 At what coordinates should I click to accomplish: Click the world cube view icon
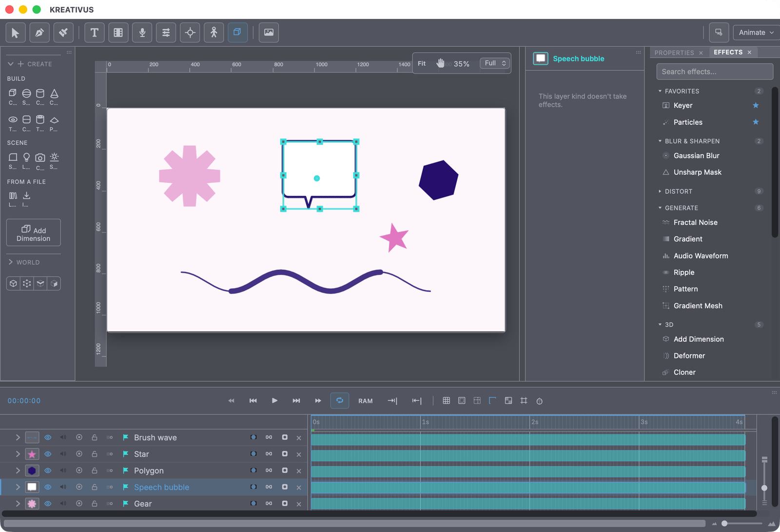click(14, 283)
